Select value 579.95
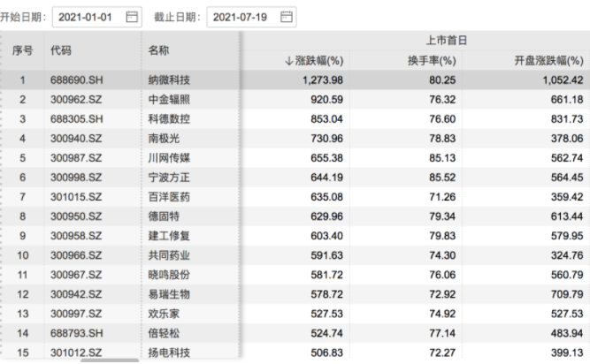590x364 pixels. click(x=567, y=236)
